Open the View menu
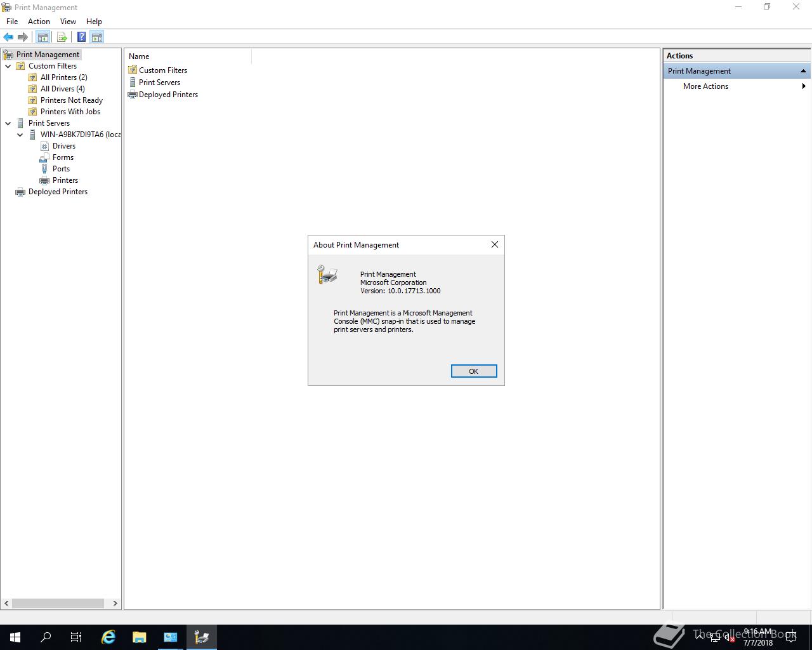 coord(68,22)
